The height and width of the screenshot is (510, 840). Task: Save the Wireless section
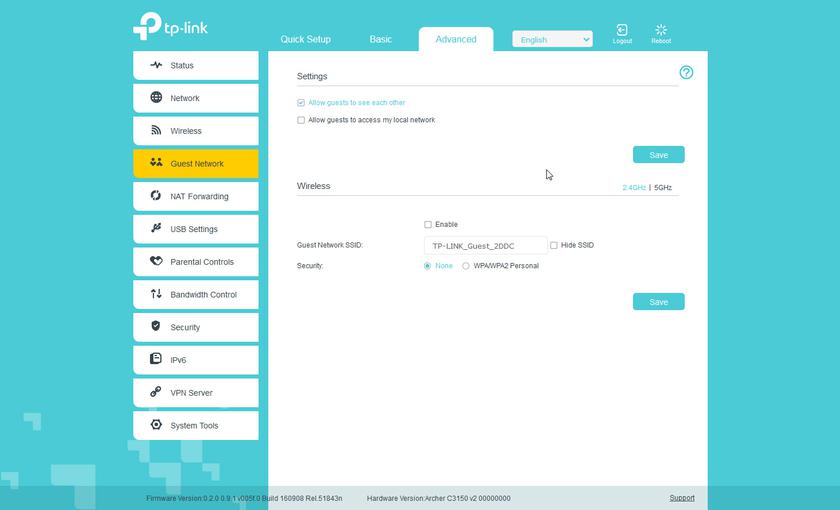pos(658,302)
